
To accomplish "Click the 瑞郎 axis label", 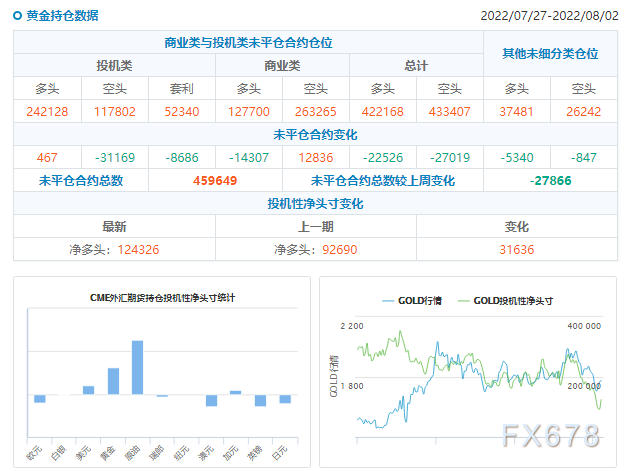I will [157, 453].
